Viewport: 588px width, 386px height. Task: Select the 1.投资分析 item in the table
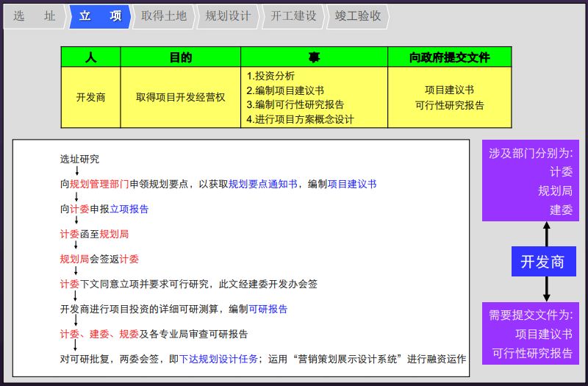pos(270,76)
